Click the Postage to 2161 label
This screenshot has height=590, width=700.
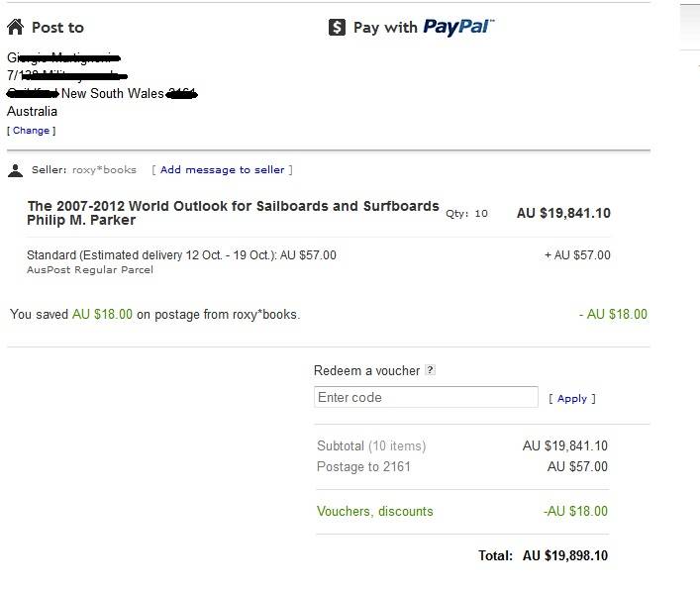click(363, 466)
